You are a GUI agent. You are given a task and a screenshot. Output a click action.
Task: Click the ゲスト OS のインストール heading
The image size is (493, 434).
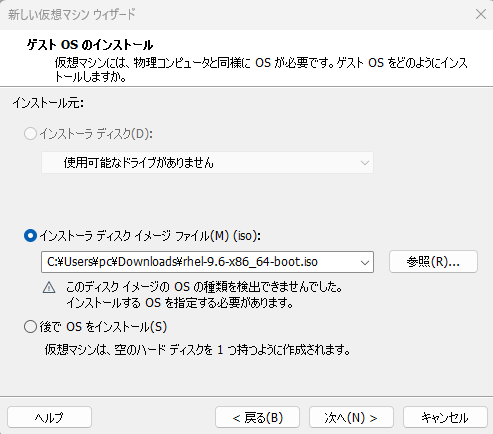(x=90, y=45)
